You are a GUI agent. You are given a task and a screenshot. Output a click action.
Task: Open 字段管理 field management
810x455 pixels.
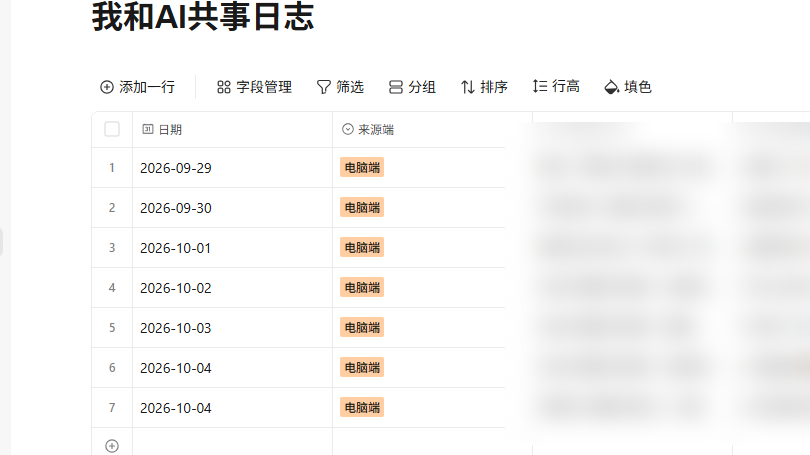pos(254,87)
